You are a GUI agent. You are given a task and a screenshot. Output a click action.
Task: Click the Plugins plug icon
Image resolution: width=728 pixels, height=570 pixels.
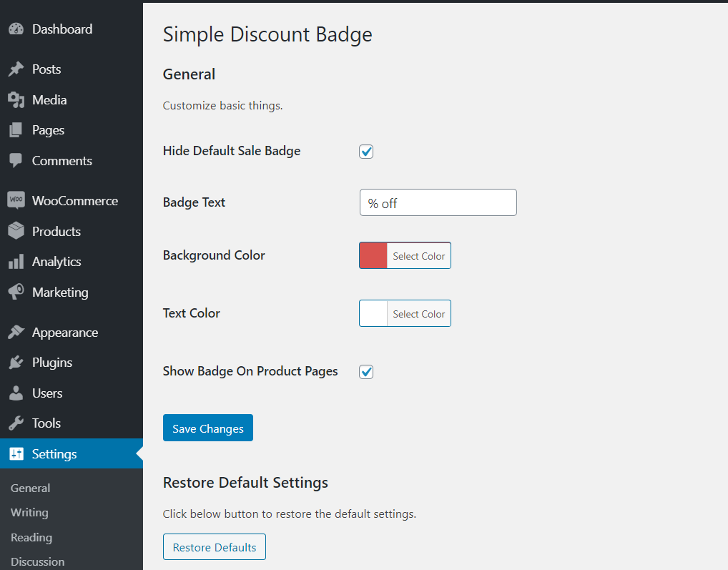click(x=16, y=363)
